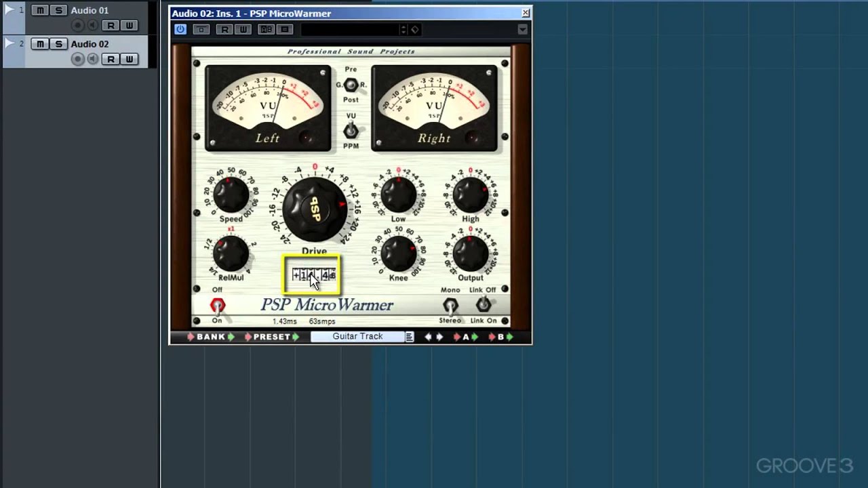
Task: Enable Write automation in the plugin header
Action: click(x=243, y=29)
